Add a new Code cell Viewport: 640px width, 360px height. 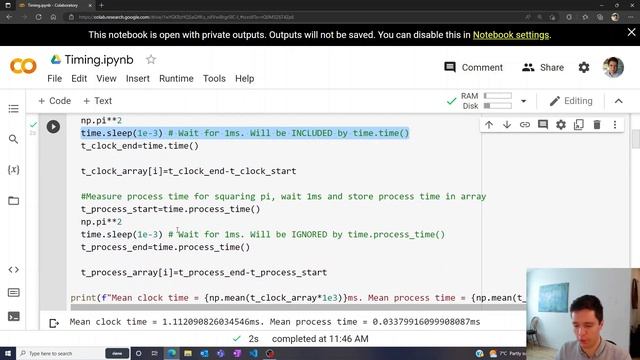[x=54, y=101]
